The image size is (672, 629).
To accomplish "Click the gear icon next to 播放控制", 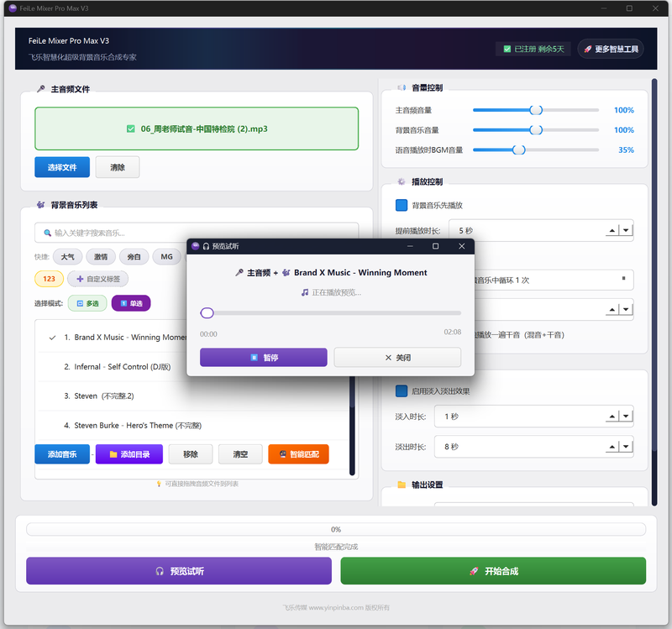I will click(x=401, y=181).
